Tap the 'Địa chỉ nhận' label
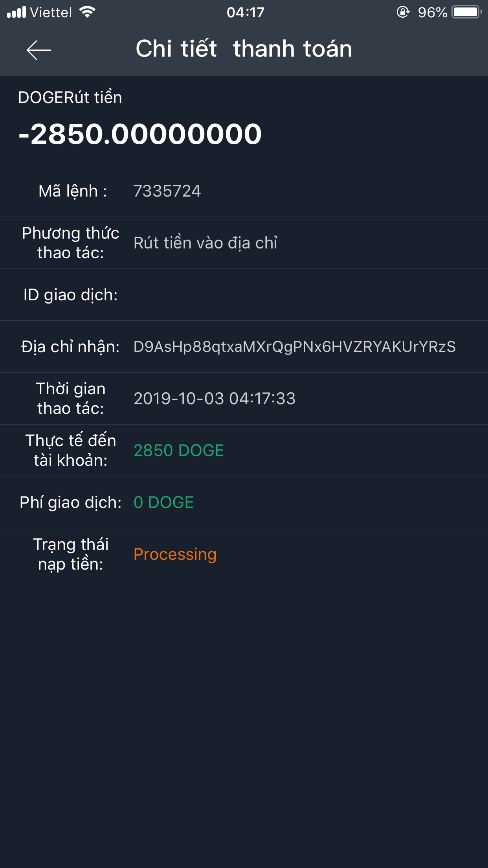Screen dimensions: 488x868 point(70,347)
